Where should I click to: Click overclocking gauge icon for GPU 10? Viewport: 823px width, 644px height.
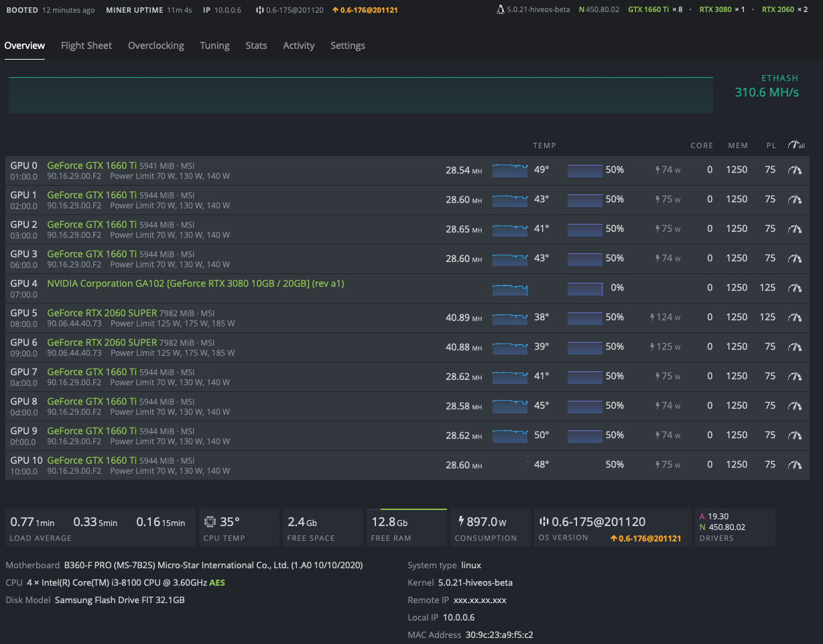(x=795, y=465)
